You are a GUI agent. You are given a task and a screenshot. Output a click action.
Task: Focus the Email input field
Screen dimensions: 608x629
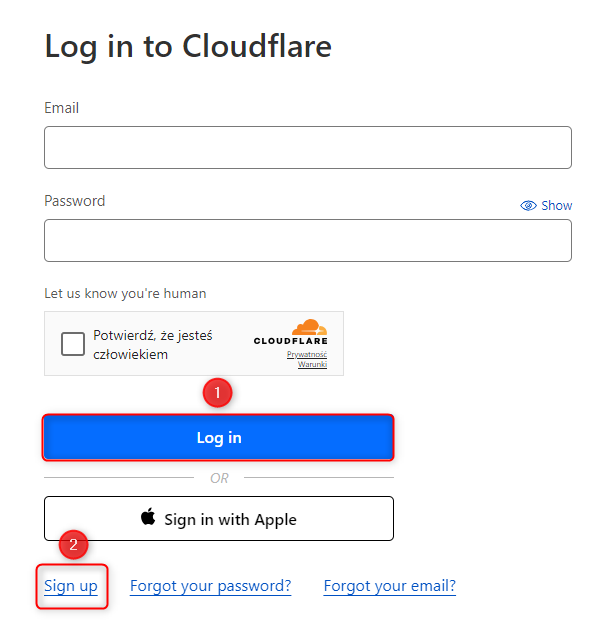[x=308, y=147]
